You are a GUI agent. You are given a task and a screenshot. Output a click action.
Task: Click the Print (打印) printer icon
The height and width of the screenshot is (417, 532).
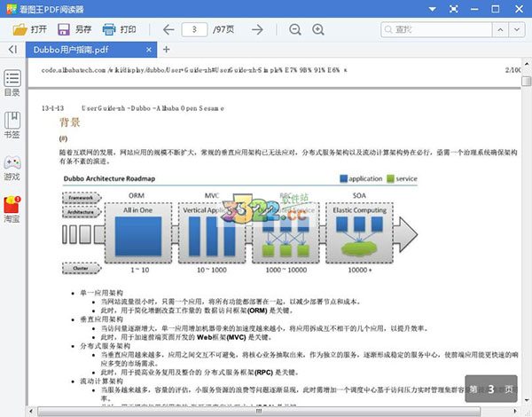pos(109,29)
